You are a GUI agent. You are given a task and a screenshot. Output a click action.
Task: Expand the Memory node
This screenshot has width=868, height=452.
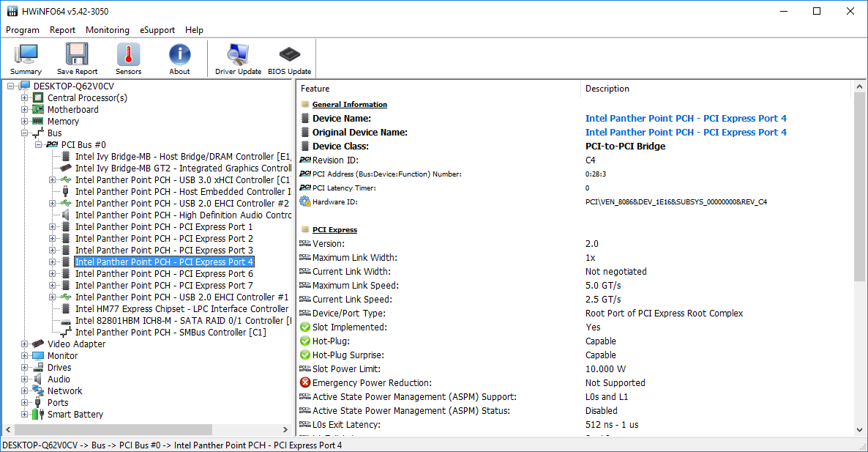click(24, 122)
